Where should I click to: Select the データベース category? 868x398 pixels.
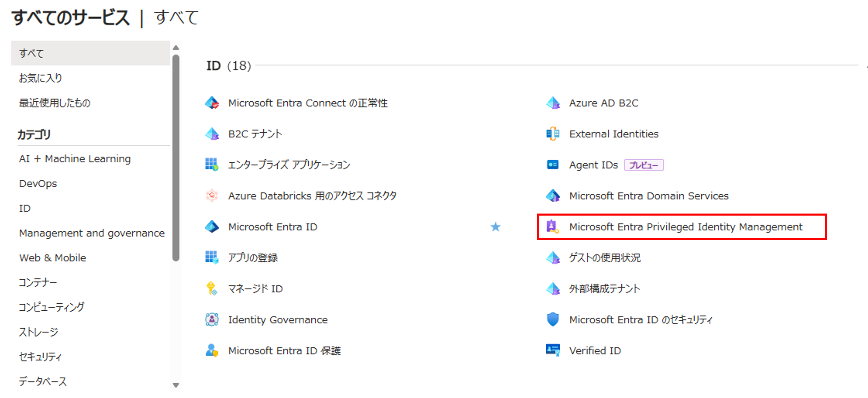coord(43,382)
